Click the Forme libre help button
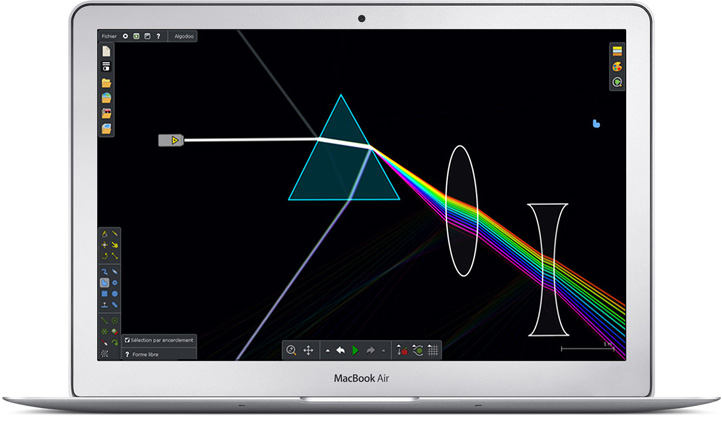This screenshot has height=422, width=722. 127,353
